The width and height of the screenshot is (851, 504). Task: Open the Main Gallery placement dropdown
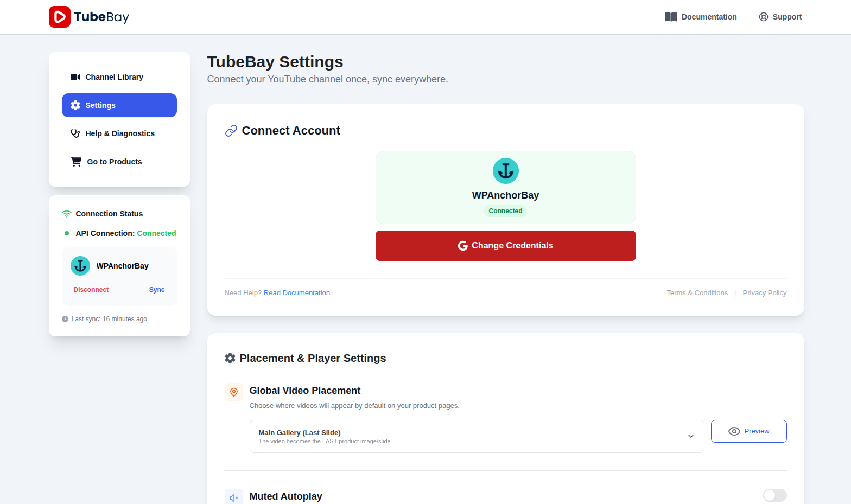[477, 436]
